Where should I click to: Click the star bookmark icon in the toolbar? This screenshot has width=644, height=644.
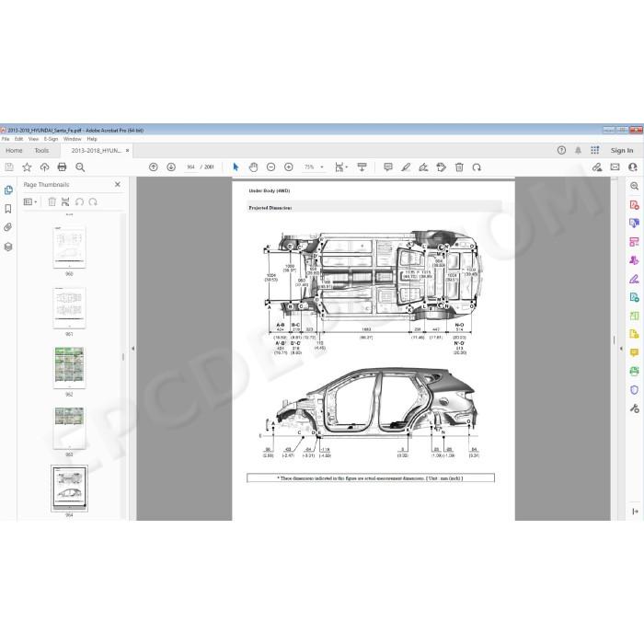(27, 167)
